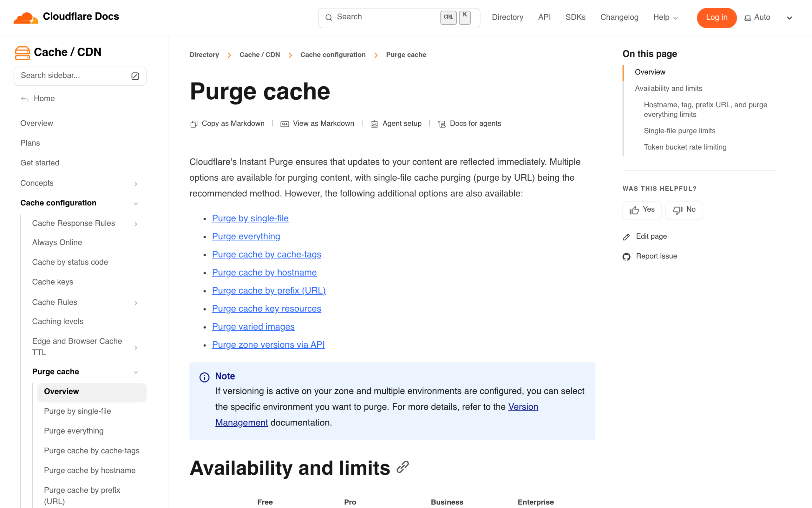Open the Purge varied images link
Image resolution: width=812 pixels, height=508 pixels.
253,327
